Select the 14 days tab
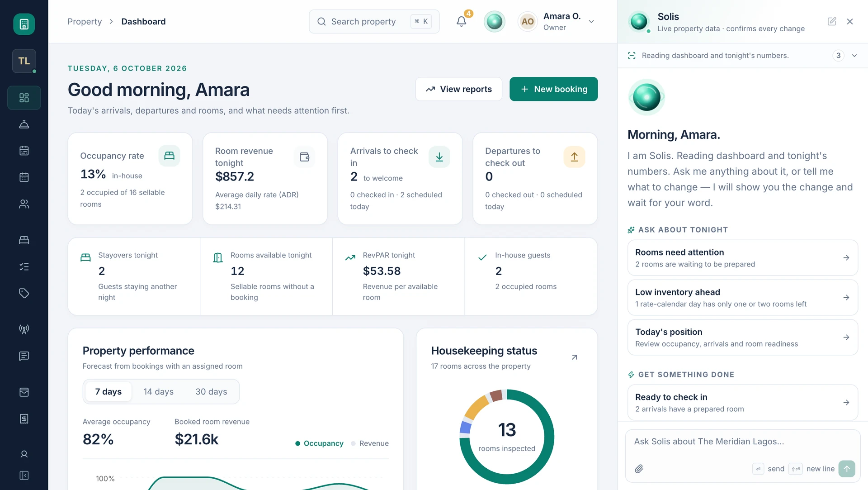The image size is (868, 490). 158,392
